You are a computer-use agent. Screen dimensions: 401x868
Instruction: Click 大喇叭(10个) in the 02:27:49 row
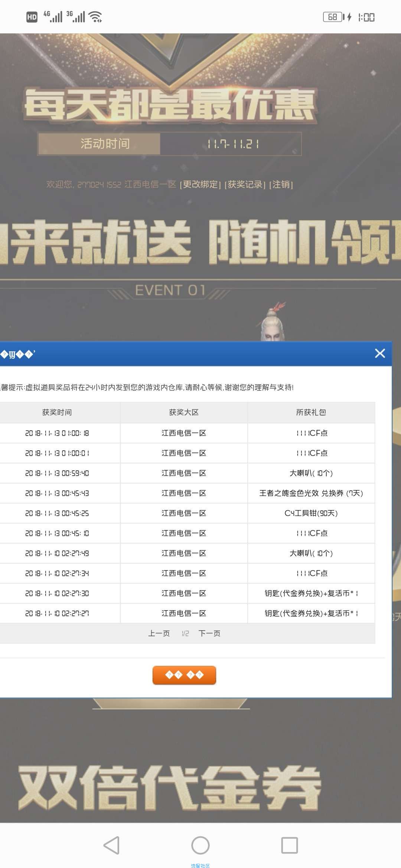(311, 553)
